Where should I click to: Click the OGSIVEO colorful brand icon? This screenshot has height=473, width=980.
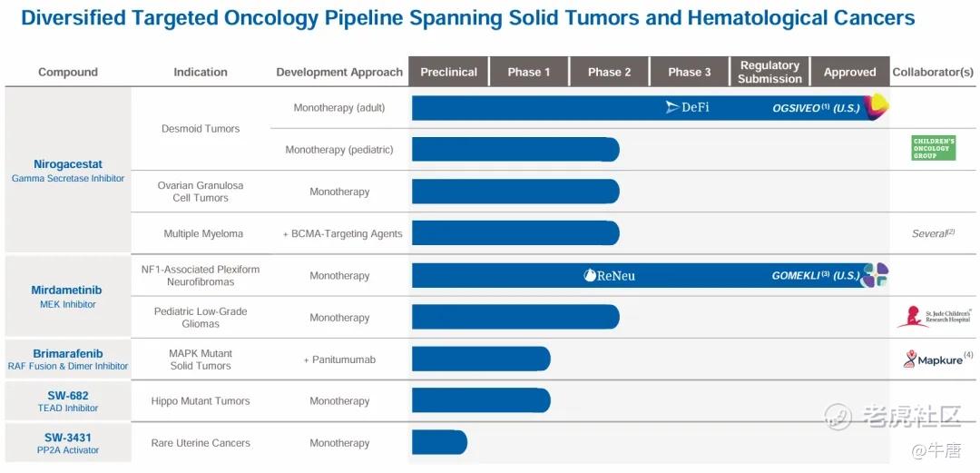click(876, 107)
